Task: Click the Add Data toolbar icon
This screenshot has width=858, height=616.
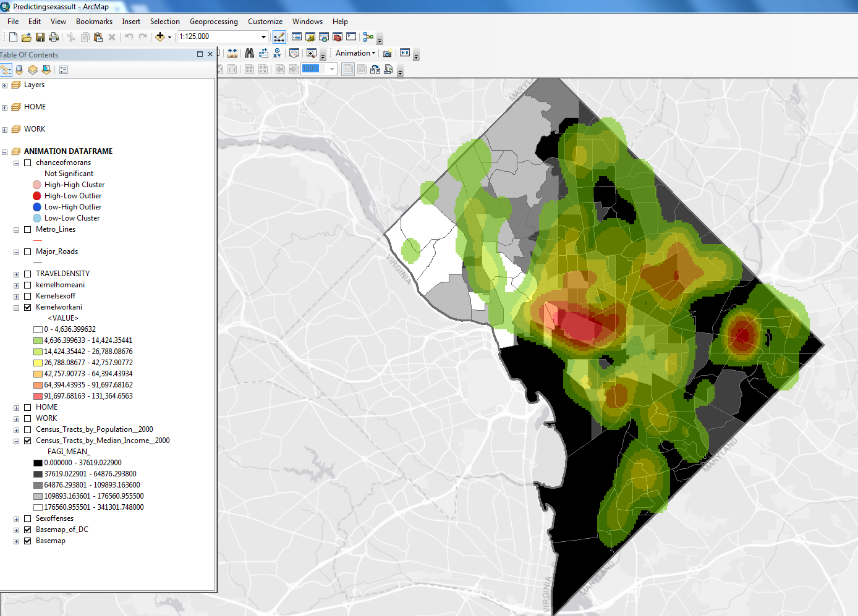Action: tap(160, 37)
